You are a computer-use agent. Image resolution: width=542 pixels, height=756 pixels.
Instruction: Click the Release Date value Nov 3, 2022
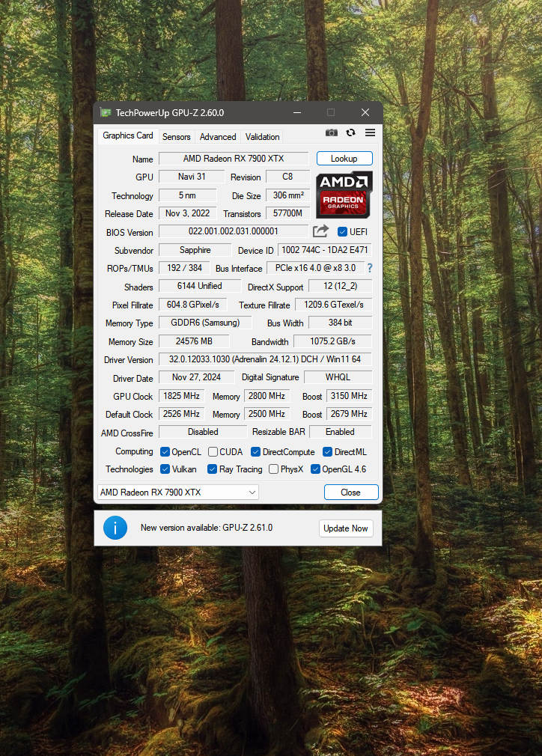[188, 213]
